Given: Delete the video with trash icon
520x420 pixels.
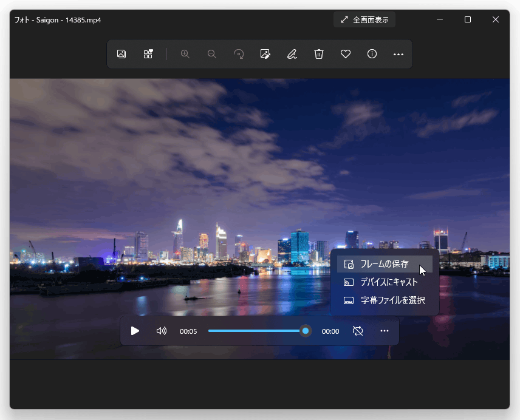Looking at the screenshot, I should [x=319, y=54].
